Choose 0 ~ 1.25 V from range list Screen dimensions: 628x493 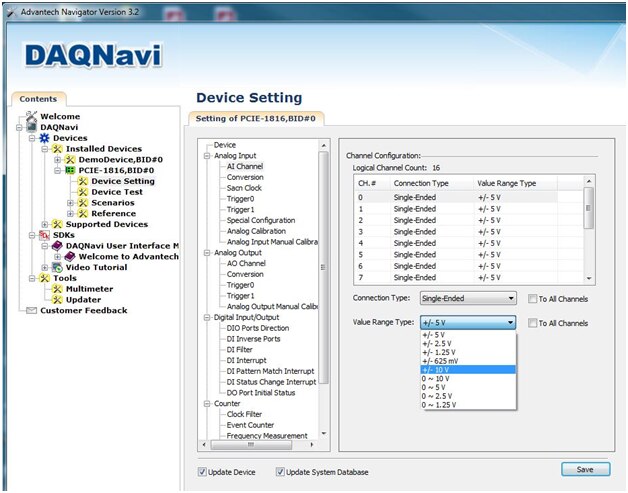(468, 405)
